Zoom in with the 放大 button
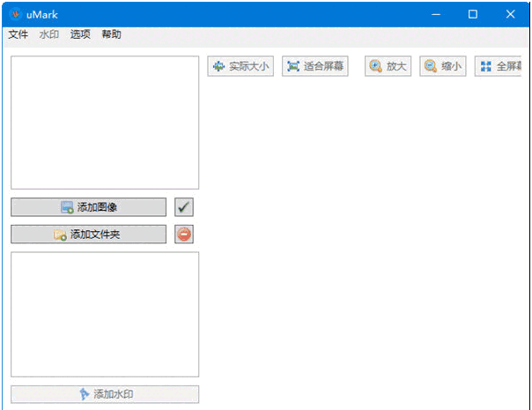Viewport: 532px width, 410px height. coord(388,66)
